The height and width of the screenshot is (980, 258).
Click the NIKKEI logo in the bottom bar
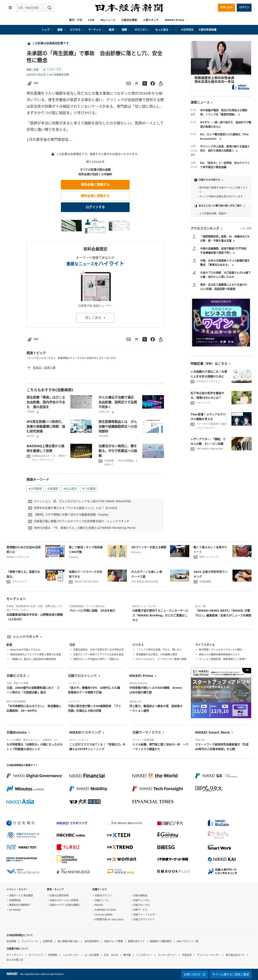[12, 974]
